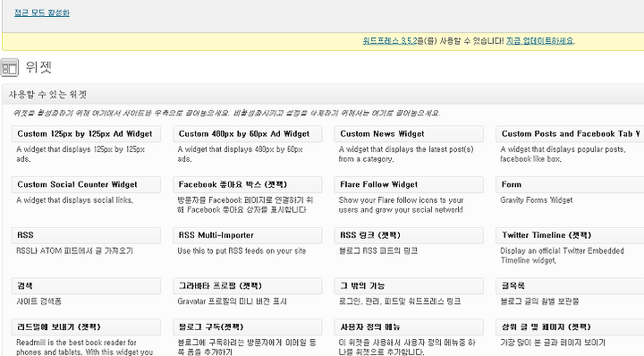Image resolution: width=644 pixels, height=356 pixels.
Task: Click description 'Gravatar 프로필의 미니 버전 표시'
Action: pos(232,301)
